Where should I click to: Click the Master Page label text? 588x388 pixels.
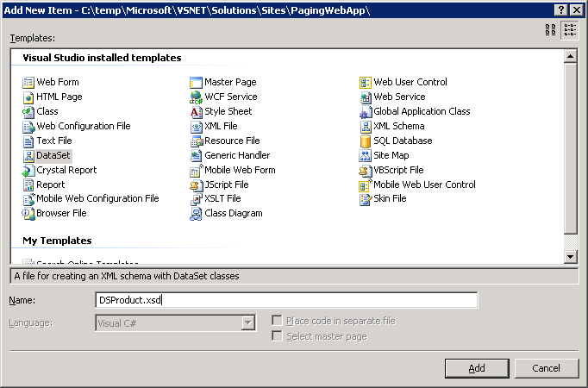(230, 82)
